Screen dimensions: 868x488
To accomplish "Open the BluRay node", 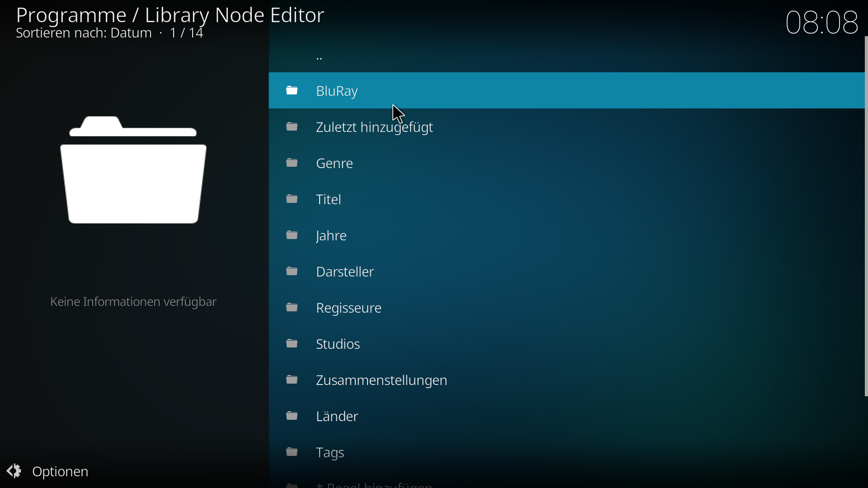I will 567,91.
